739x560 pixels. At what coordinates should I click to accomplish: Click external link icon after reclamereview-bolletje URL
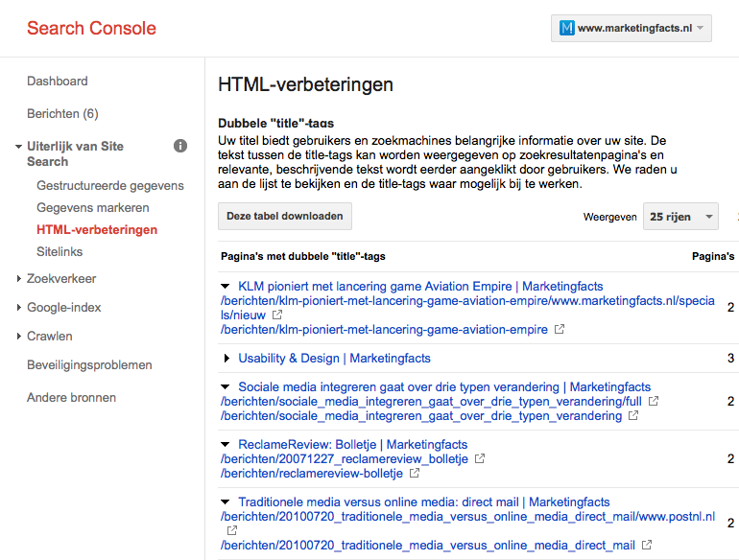[415, 474]
